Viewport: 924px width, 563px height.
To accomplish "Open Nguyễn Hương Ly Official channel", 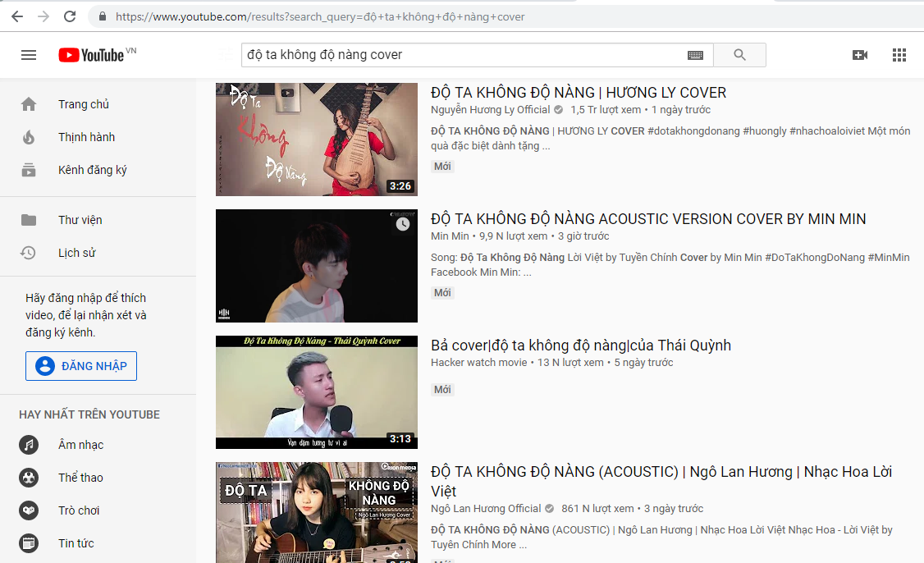I will [x=490, y=110].
